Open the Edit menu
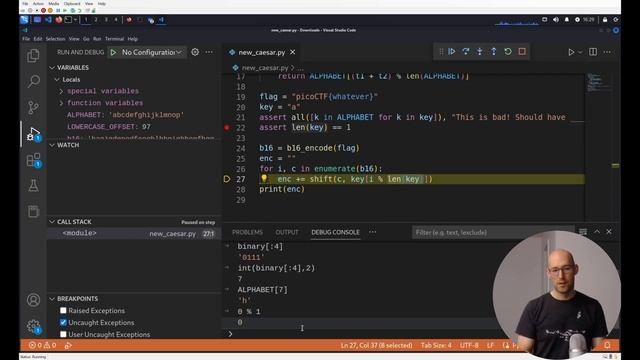Screen dimensions: 640x360 pyautogui.click(x=38, y=39)
